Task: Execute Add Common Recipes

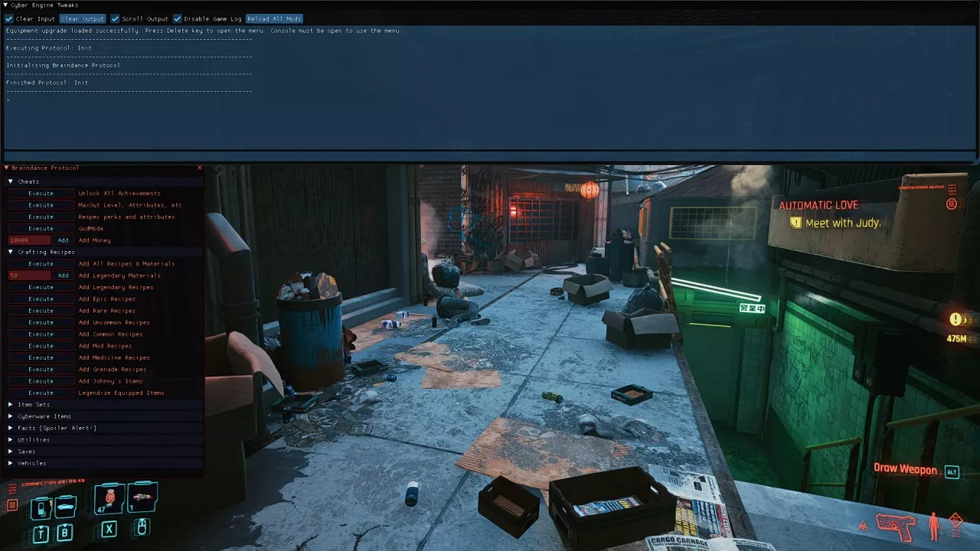Action: pyautogui.click(x=41, y=334)
